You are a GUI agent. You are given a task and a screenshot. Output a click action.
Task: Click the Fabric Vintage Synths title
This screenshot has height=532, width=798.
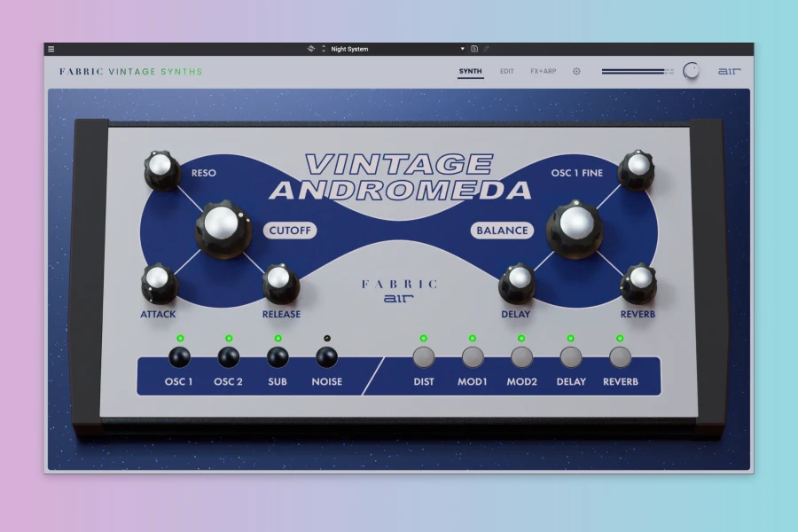[131, 72]
